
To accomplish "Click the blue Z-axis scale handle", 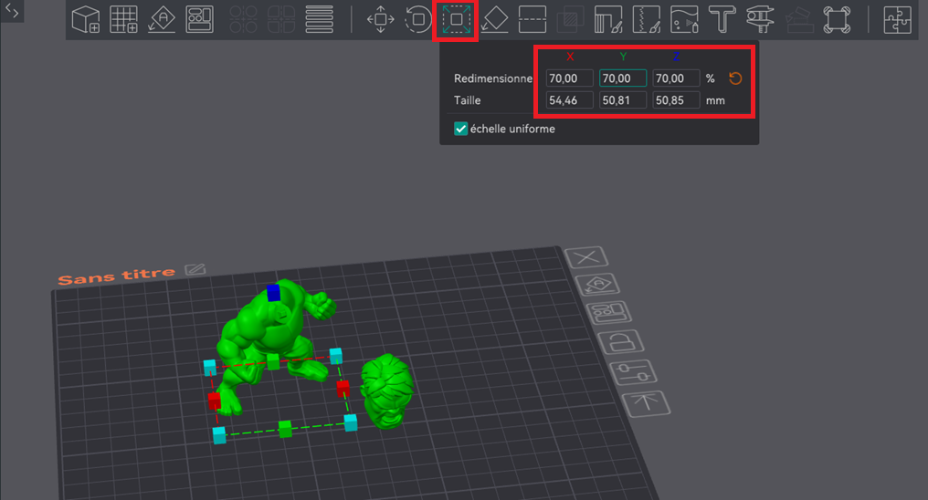I will 273,292.
